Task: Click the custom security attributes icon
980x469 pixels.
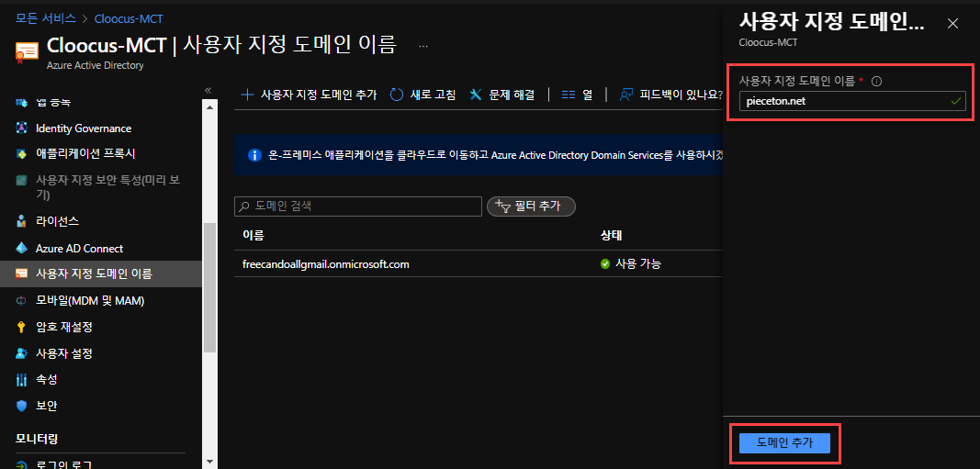Action: 22,181
